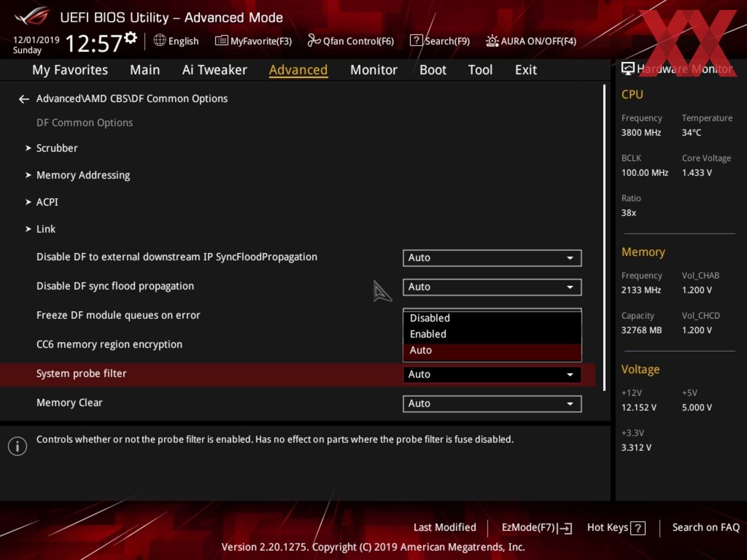Click the Hot Keys question mark box
The image size is (747, 560).
[638, 528]
